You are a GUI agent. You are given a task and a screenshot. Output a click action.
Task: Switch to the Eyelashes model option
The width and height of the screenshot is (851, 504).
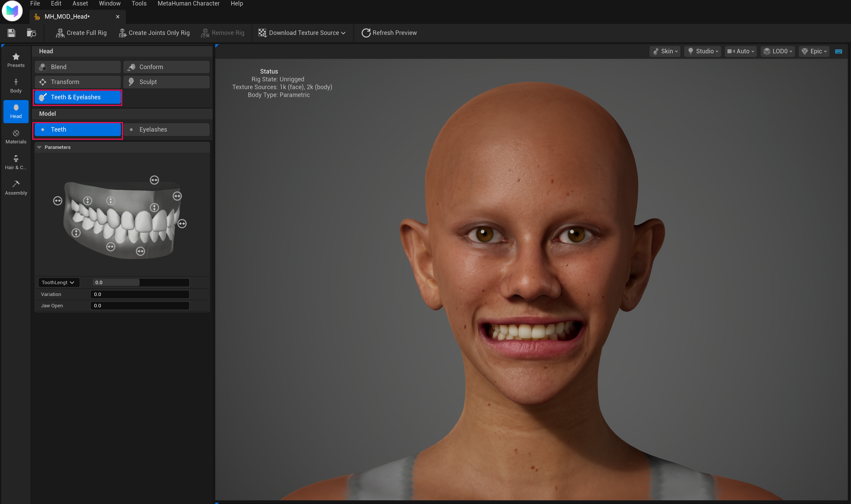coord(166,129)
